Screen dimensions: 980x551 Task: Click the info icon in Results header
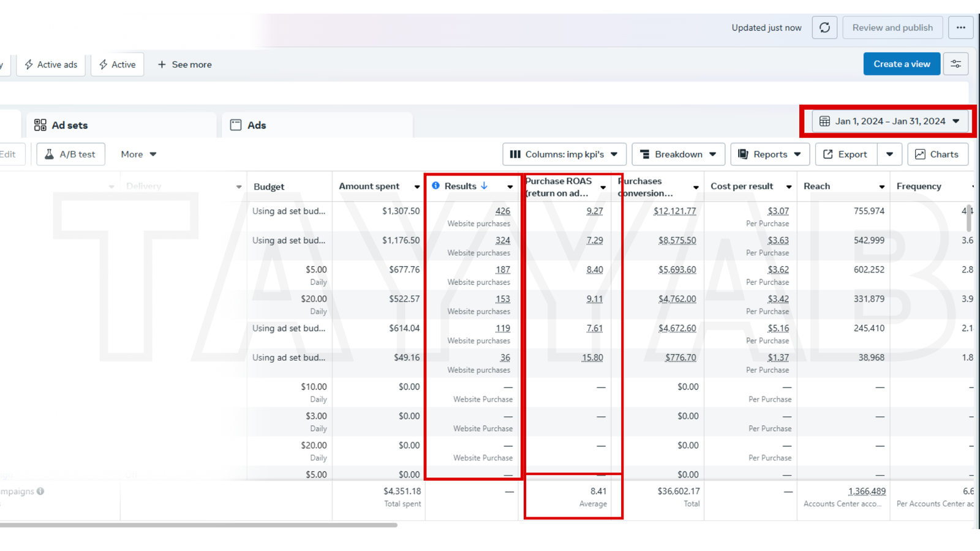[x=435, y=186]
